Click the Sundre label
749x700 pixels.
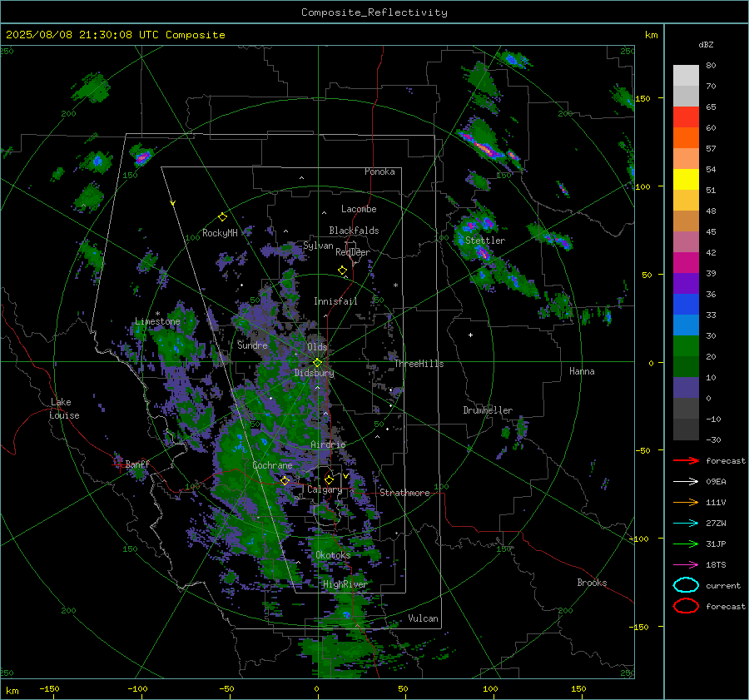[x=252, y=345]
